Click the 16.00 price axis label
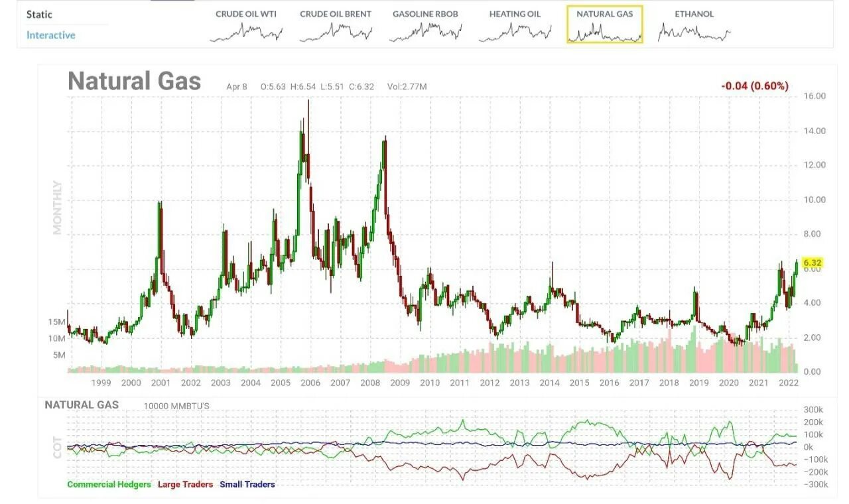 (x=815, y=96)
